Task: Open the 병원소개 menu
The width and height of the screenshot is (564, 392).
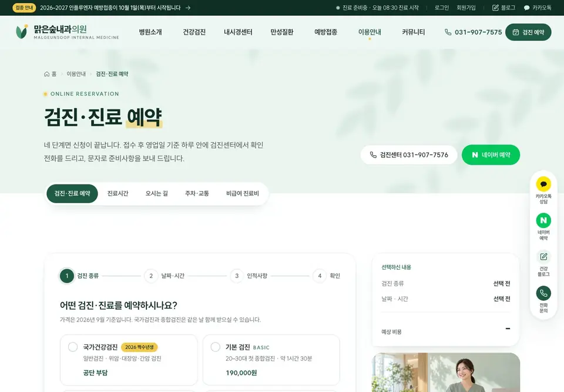Action: click(x=150, y=32)
